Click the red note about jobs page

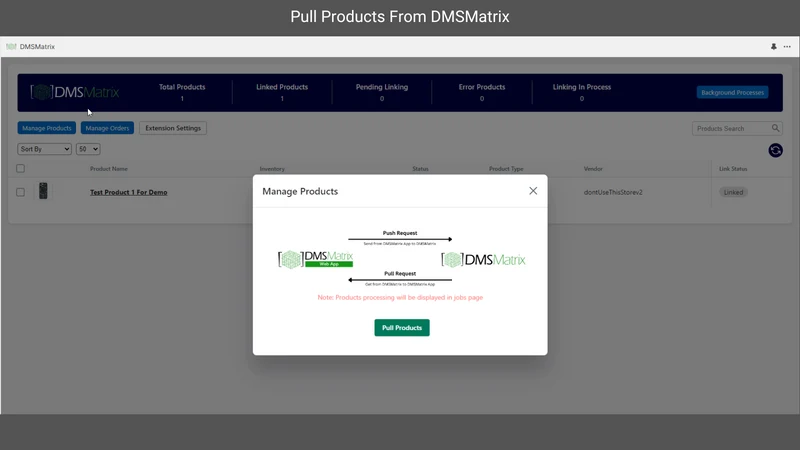400,297
